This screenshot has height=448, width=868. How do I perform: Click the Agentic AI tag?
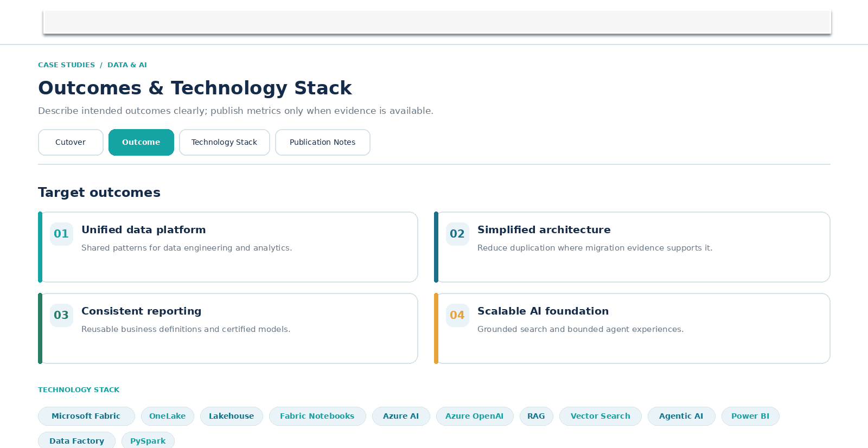[x=681, y=416]
